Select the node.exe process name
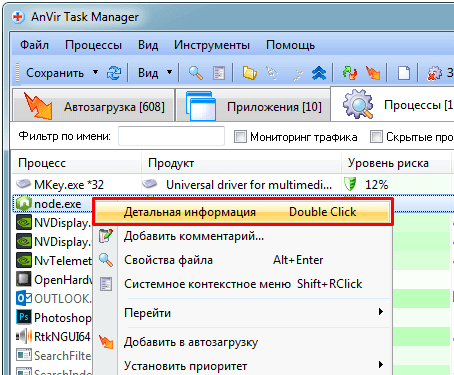This screenshot has width=454, height=375. 58,204
